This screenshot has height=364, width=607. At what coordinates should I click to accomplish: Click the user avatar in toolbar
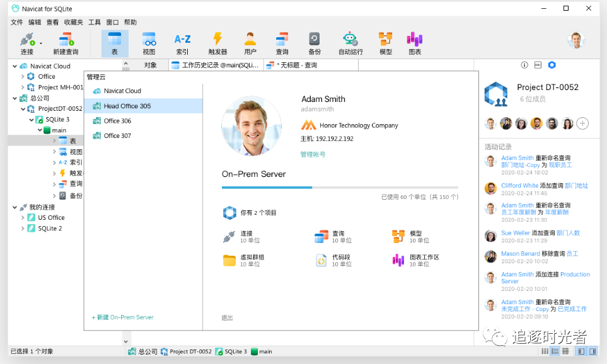point(576,40)
